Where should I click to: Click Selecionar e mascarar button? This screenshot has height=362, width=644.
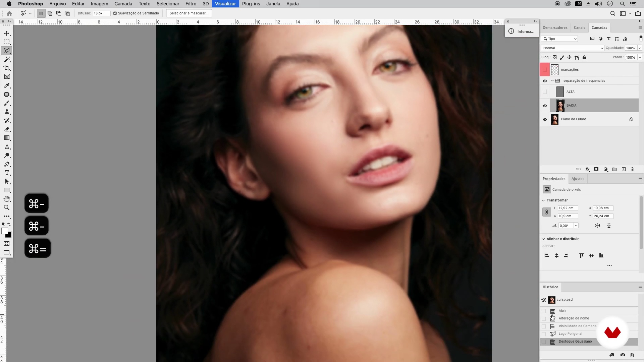189,13
